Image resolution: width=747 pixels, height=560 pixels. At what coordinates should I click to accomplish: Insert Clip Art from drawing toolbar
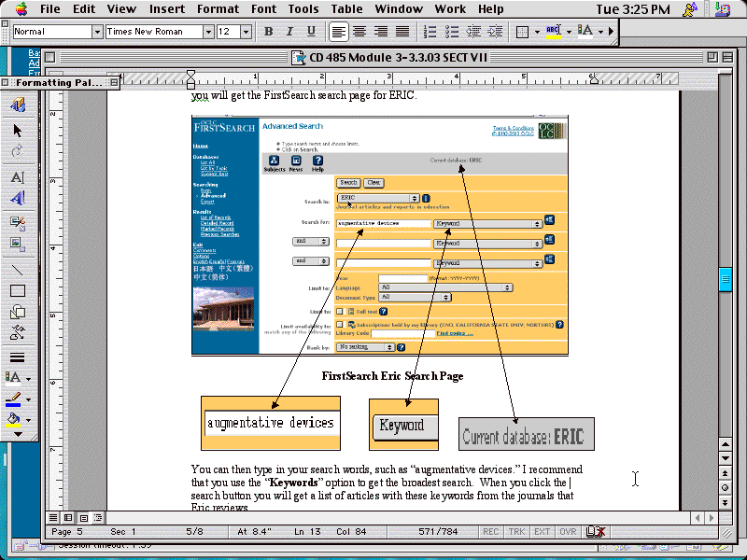click(18, 223)
